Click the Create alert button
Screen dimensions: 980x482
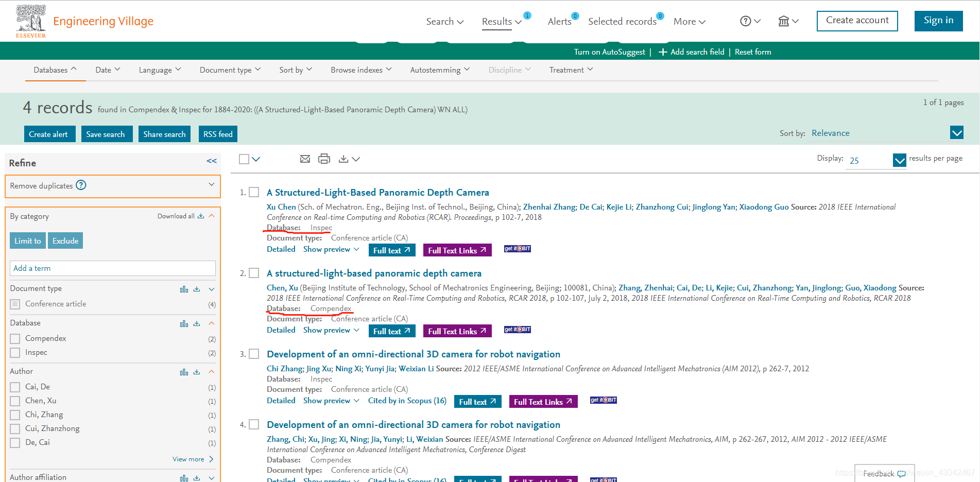[49, 134]
